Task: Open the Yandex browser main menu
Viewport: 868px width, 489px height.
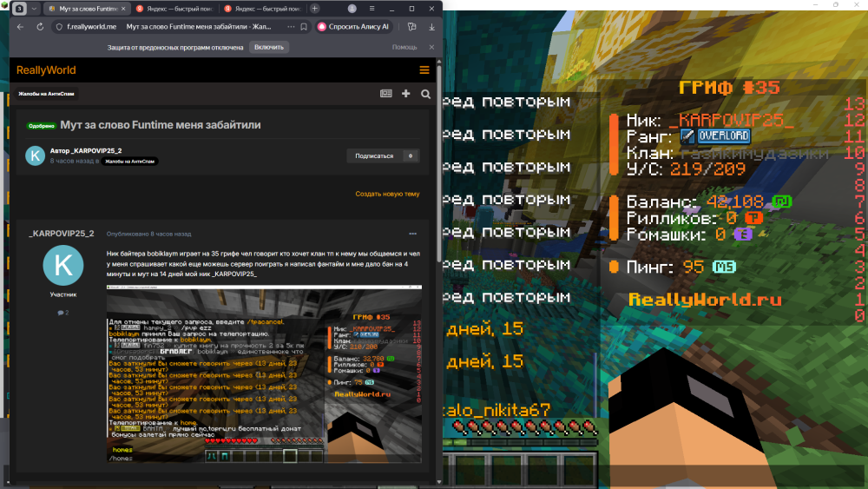Action: 372,9
